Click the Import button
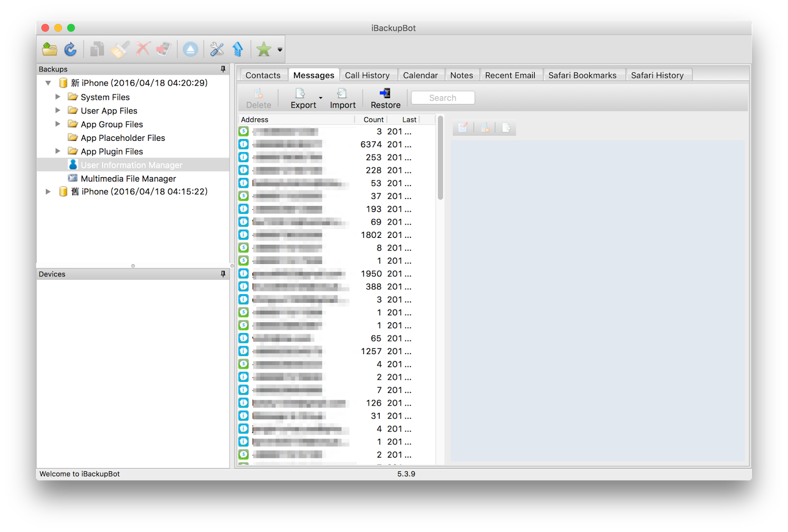The height and width of the screenshot is (532, 788). (x=343, y=99)
